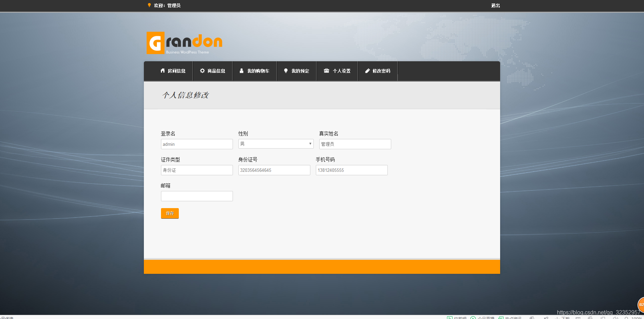Click the 性别 field label
This screenshot has height=319, width=644.
243,133
